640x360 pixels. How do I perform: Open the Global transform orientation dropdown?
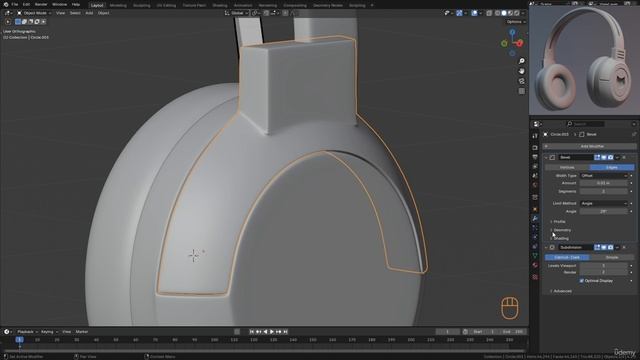[x=236, y=13]
